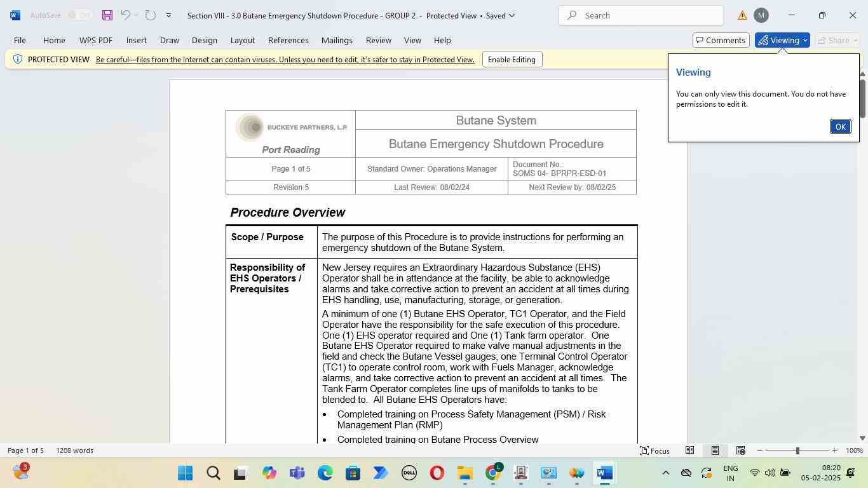The height and width of the screenshot is (488, 868).
Task: Open the Windows Start menu
Action: (x=185, y=473)
